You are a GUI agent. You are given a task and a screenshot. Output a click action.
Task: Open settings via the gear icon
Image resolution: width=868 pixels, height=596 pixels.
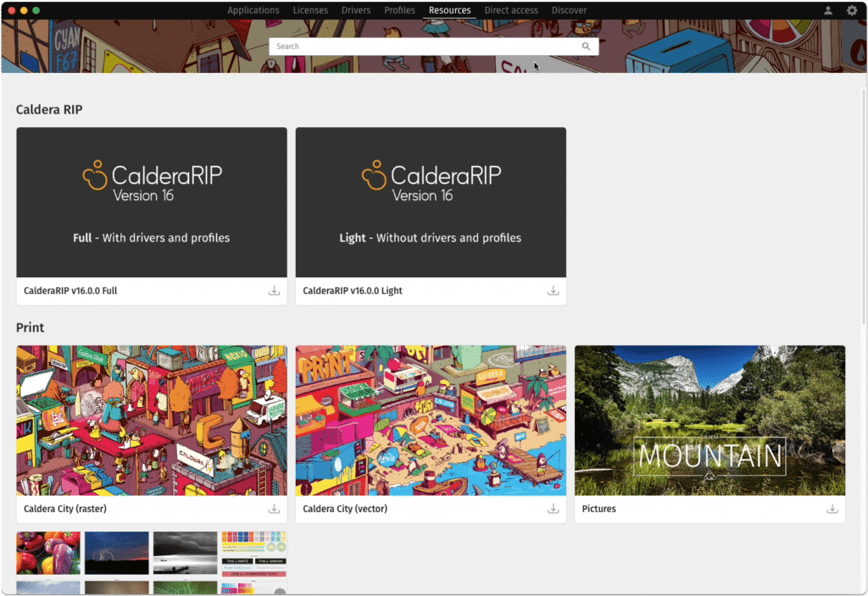(x=852, y=10)
